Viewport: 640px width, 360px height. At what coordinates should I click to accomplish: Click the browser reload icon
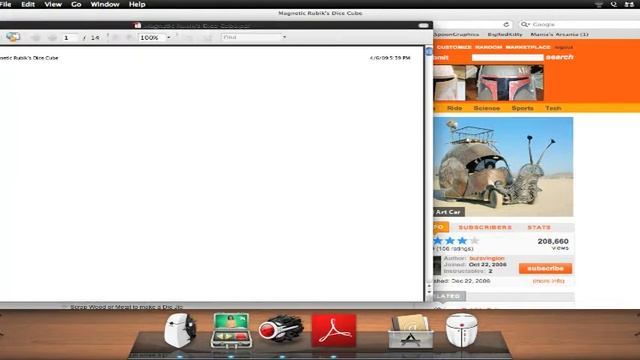tap(506, 24)
